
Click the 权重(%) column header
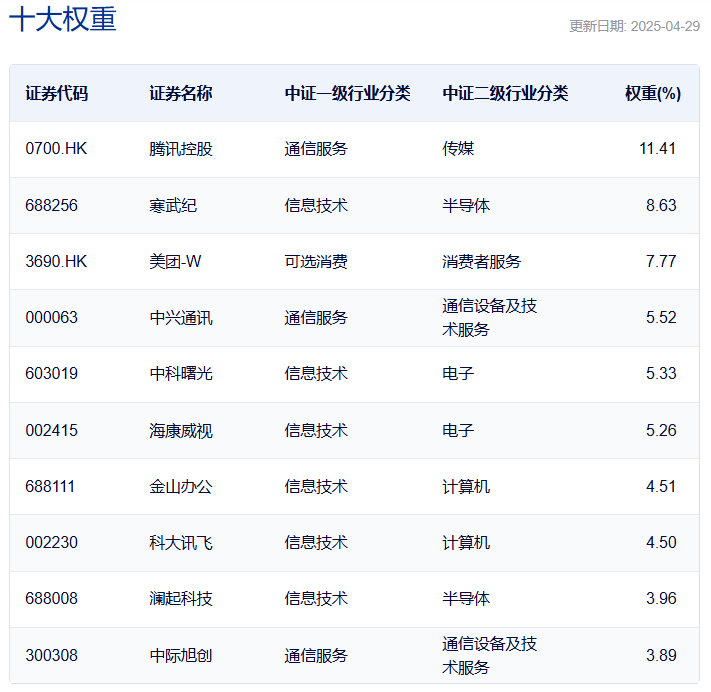click(x=652, y=93)
